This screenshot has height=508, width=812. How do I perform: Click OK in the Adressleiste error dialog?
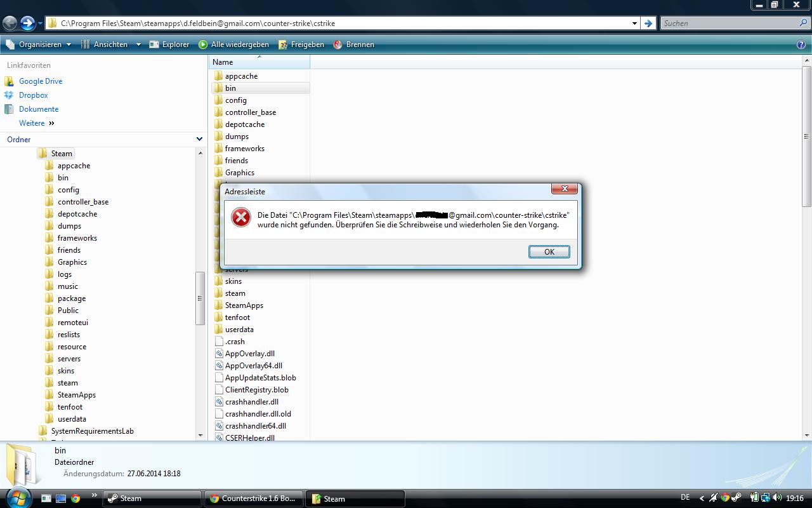coord(549,252)
